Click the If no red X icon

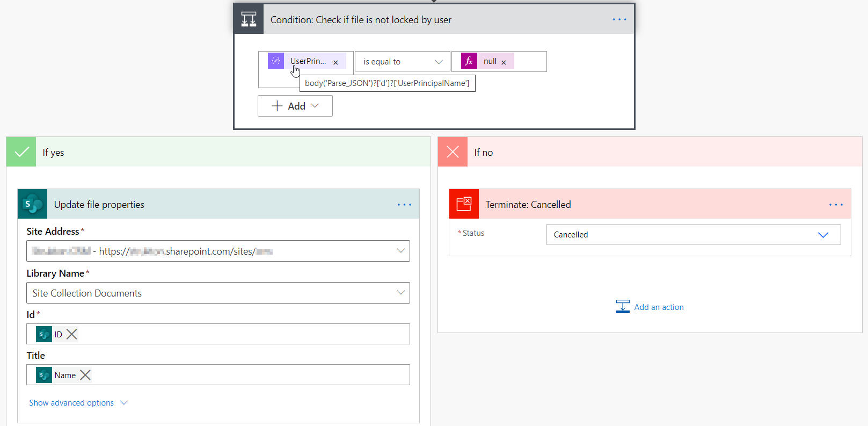[x=453, y=152]
